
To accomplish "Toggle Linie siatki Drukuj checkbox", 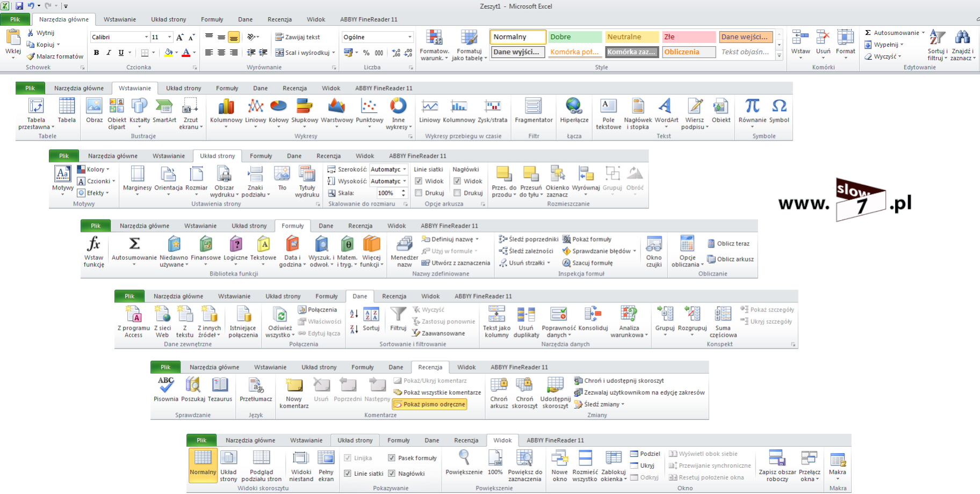I will pyautogui.click(x=419, y=193).
